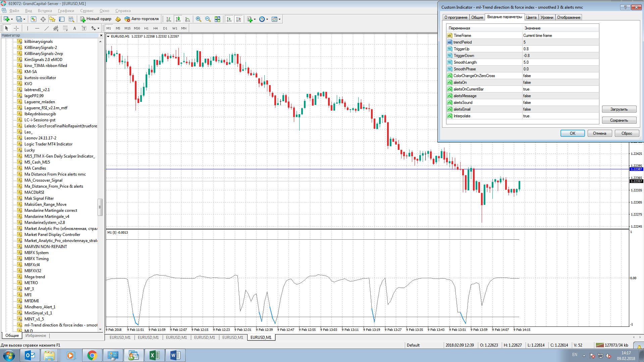Click Новый ордер button
Screen dimensions: 644x362
(96, 19)
